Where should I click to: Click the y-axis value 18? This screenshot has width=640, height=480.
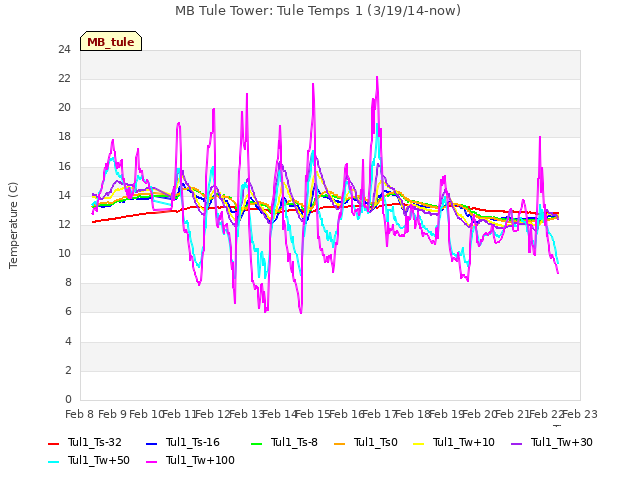coord(64,137)
